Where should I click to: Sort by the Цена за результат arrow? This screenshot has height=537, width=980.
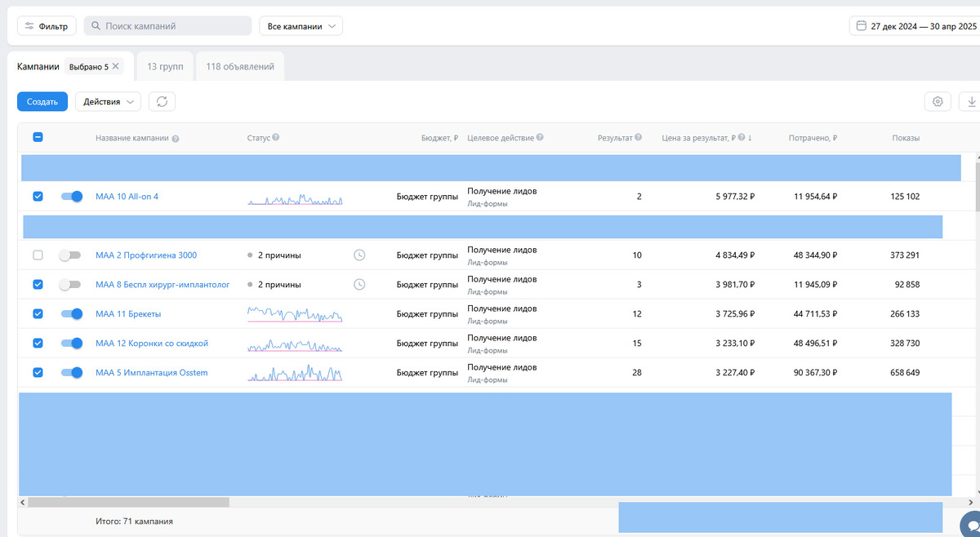(x=750, y=138)
